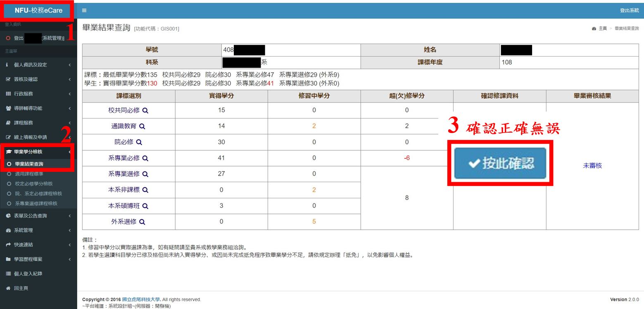This screenshot has height=309, width=644.
Task: Click magnifier icon beside 院必修
Action: click(x=139, y=142)
